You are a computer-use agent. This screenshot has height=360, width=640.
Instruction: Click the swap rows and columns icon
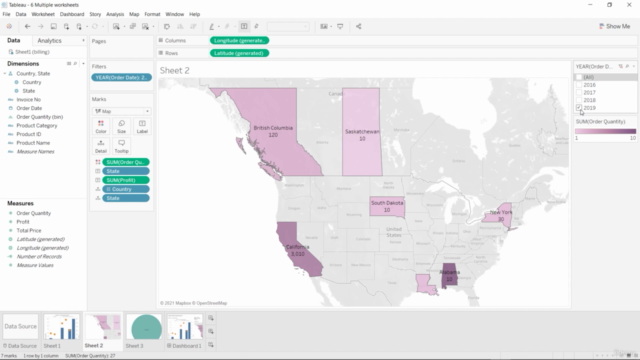(x=167, y=27)
